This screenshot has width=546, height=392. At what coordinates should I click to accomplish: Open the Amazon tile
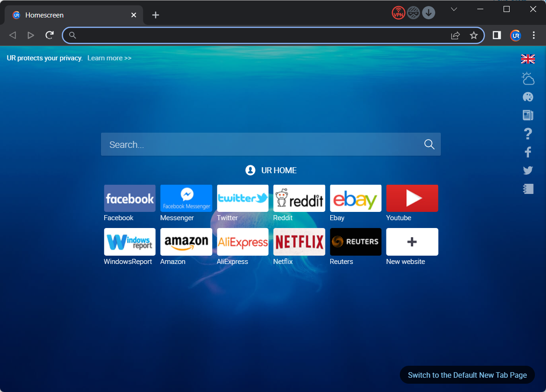[x=186, y=242]
